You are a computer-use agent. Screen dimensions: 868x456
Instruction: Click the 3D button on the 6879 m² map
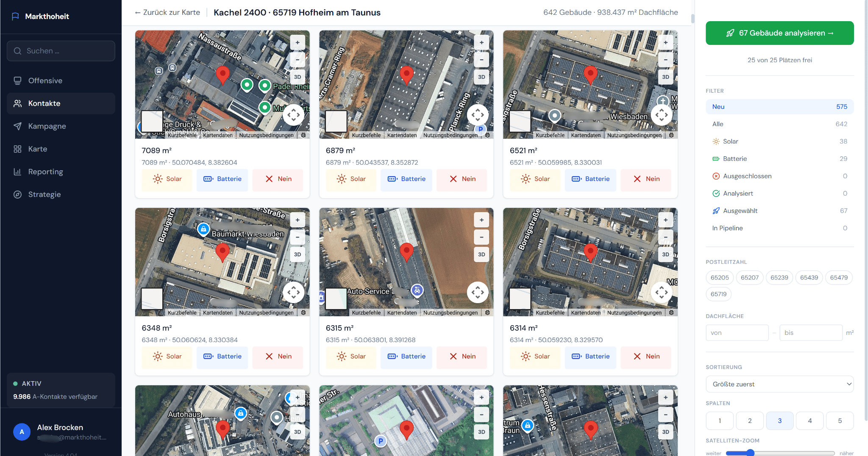481,77
